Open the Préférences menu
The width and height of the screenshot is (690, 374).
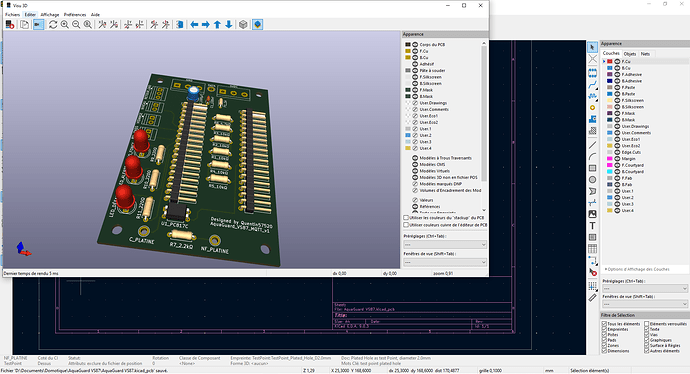point(75,15)
